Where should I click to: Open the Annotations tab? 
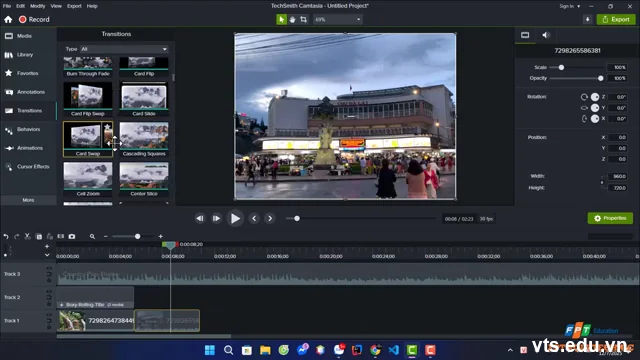click(x=28, y=92)
